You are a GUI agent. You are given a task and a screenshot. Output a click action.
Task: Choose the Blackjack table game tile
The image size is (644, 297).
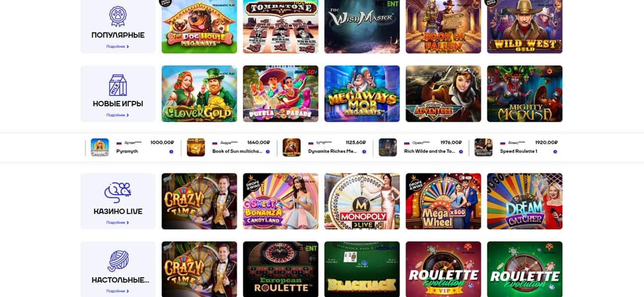[x=362, y=269]
